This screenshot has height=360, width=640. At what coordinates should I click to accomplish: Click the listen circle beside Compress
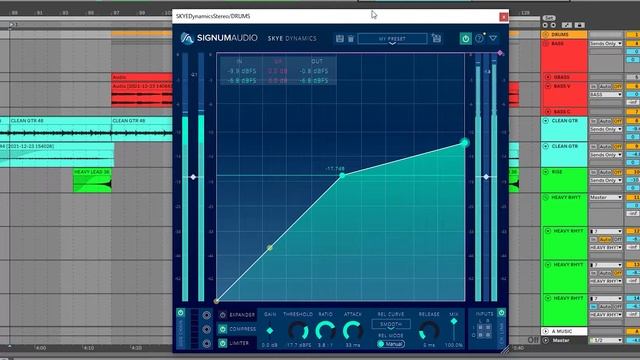[207, 329]
